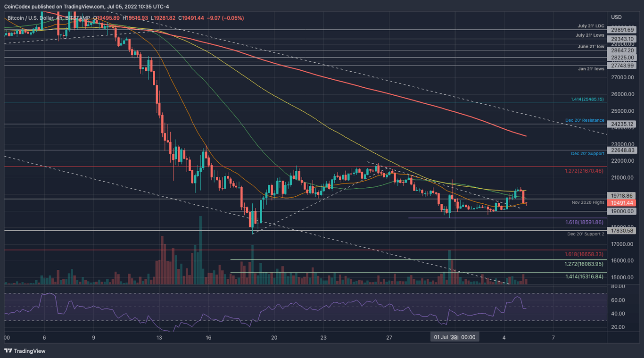This screenshot has height=358, width=644.
Task: Click the 1.414(15316.84) Fibonacci label
Action: [585, 276]
